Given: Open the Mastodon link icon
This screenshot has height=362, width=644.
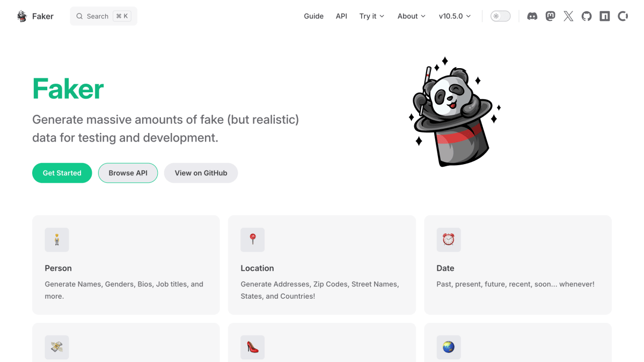Looking at the screenshot, I should coord(551,16).
